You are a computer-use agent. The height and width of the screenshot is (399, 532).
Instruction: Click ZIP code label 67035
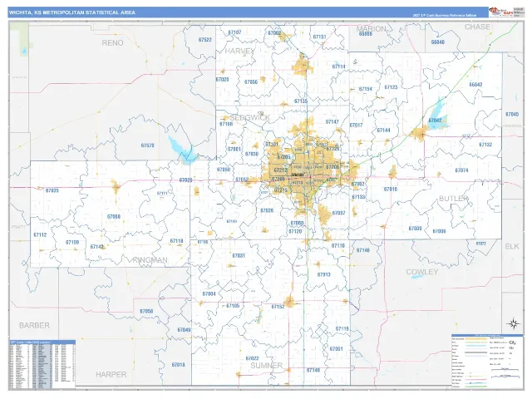(52, 190)
